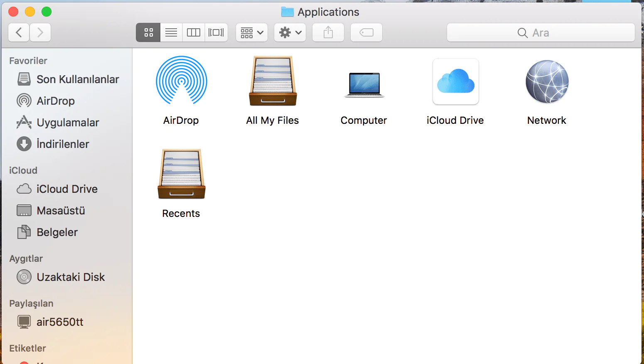The width and height of the screenshot is (644, 364).
Task: Select İndirilenler in the sidebar
Action: pyautogui.click(x=63, y=144)
